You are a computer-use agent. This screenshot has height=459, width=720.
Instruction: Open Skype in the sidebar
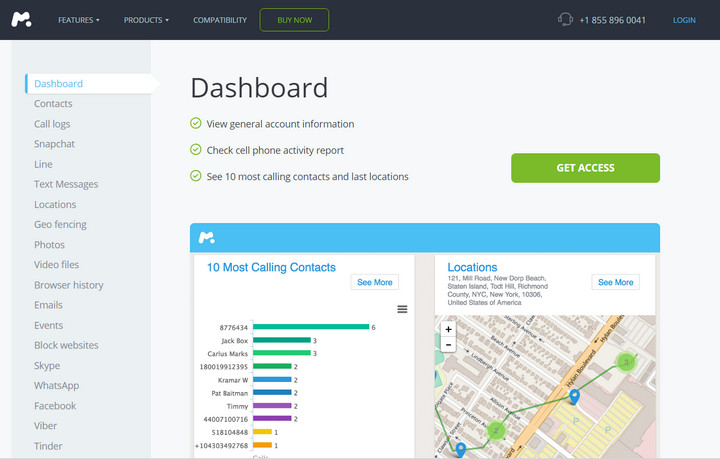coord(47,366)
